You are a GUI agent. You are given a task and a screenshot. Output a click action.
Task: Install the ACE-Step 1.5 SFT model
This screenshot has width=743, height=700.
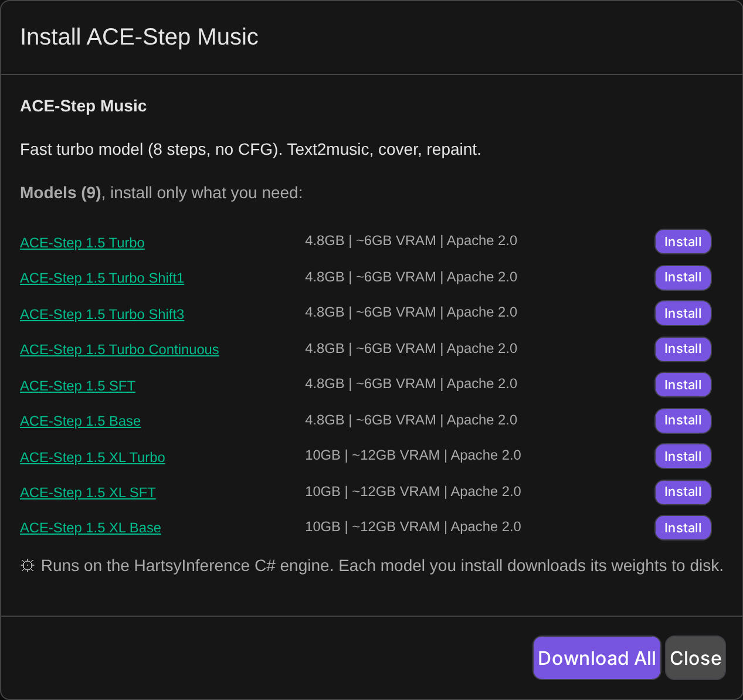click(x=683, y=385)
